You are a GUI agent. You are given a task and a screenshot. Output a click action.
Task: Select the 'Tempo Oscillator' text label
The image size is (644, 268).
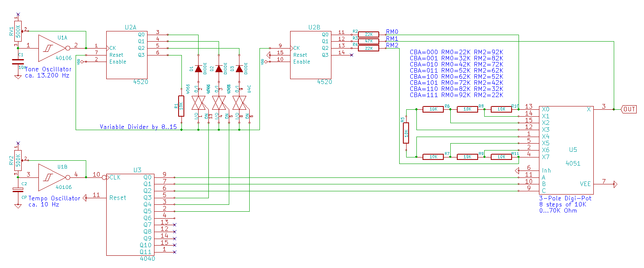(x=54, y=198)
